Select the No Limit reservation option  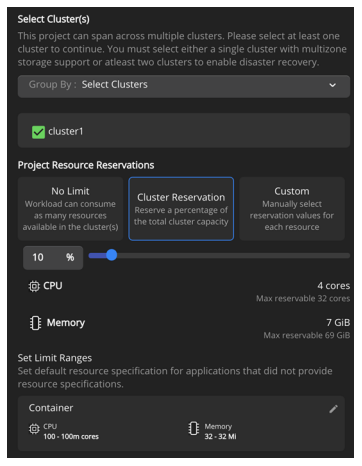70,209
